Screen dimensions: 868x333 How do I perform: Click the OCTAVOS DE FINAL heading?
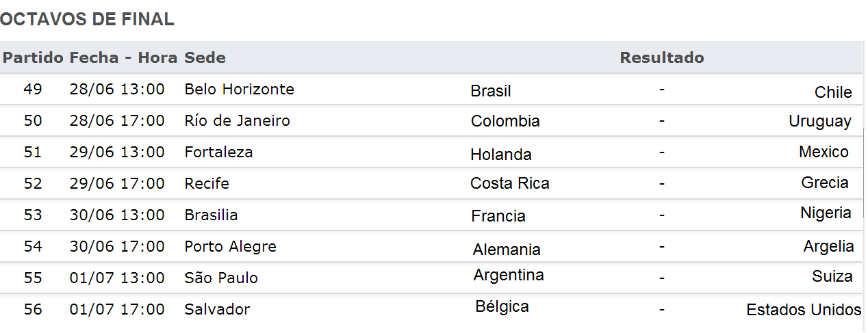click(x=87, y=20)
